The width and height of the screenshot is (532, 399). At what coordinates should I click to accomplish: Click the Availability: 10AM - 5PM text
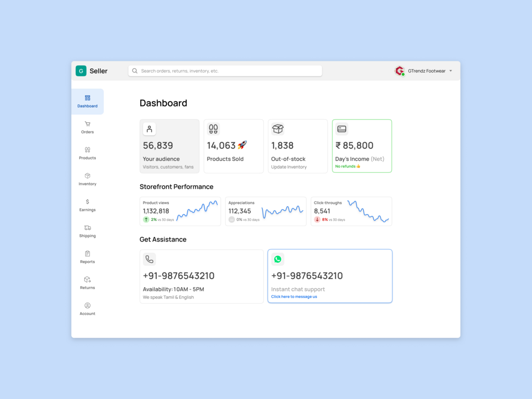pos(174,289)
